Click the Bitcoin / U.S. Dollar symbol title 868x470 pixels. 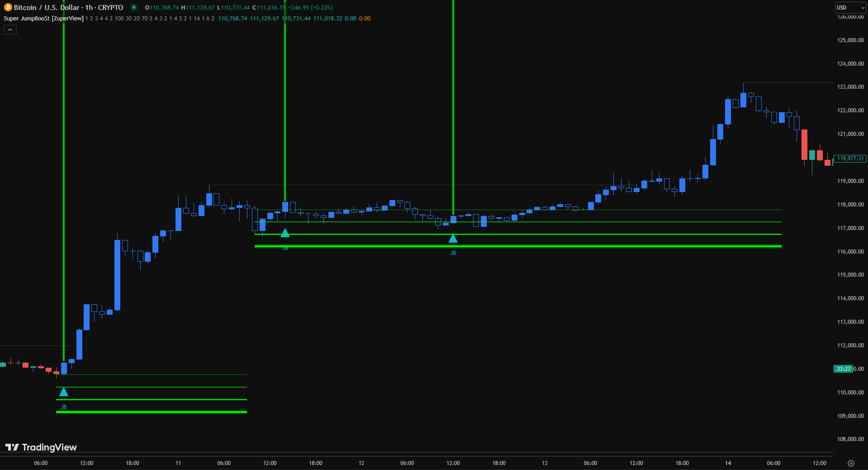click(68, 8)
